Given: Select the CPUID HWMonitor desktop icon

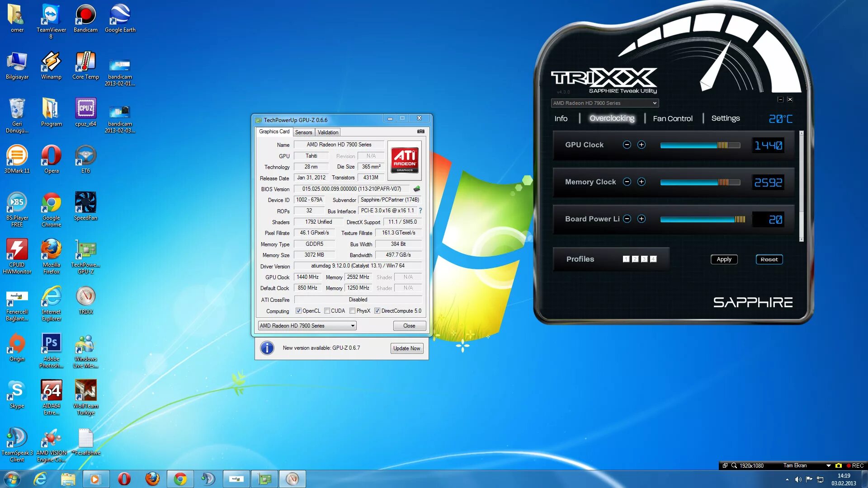Looking at the screenshot, I should [x=17, y=256].
